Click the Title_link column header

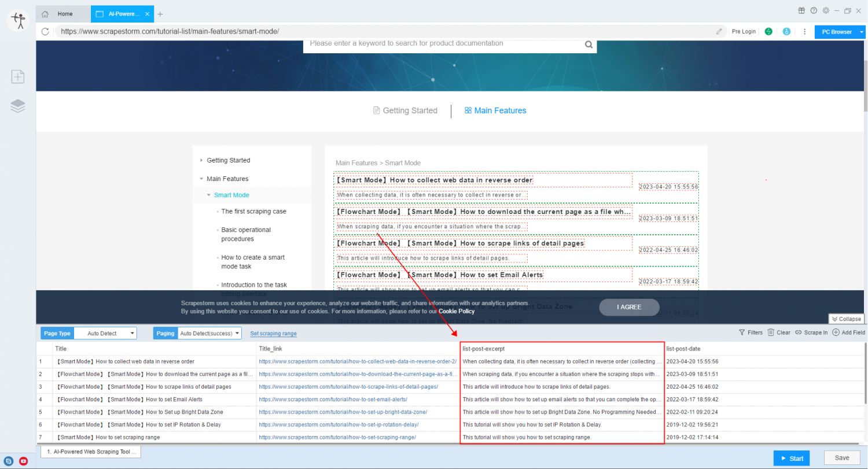tap(358, 349)
